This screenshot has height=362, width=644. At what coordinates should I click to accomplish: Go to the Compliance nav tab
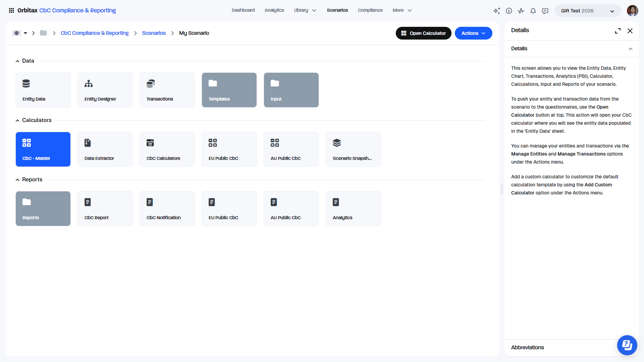[370, 10]
